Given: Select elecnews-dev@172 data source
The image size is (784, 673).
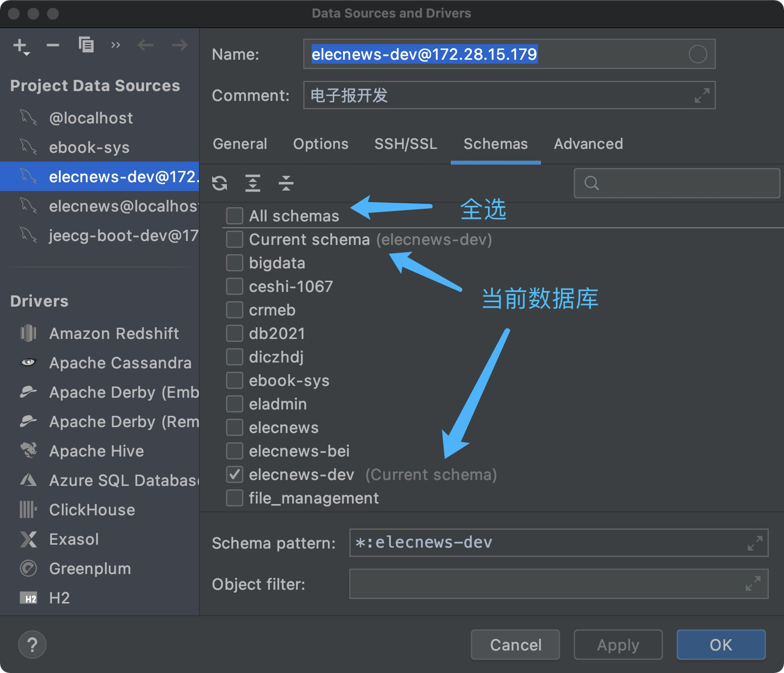Looking at the screenshot, I should (99, 176).
